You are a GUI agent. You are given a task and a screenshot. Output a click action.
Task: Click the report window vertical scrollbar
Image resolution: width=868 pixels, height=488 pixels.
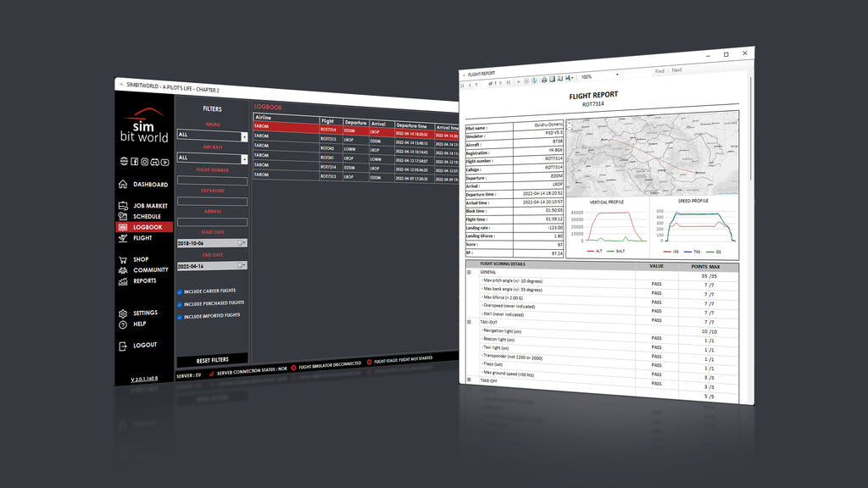click(x=748, y=127)
